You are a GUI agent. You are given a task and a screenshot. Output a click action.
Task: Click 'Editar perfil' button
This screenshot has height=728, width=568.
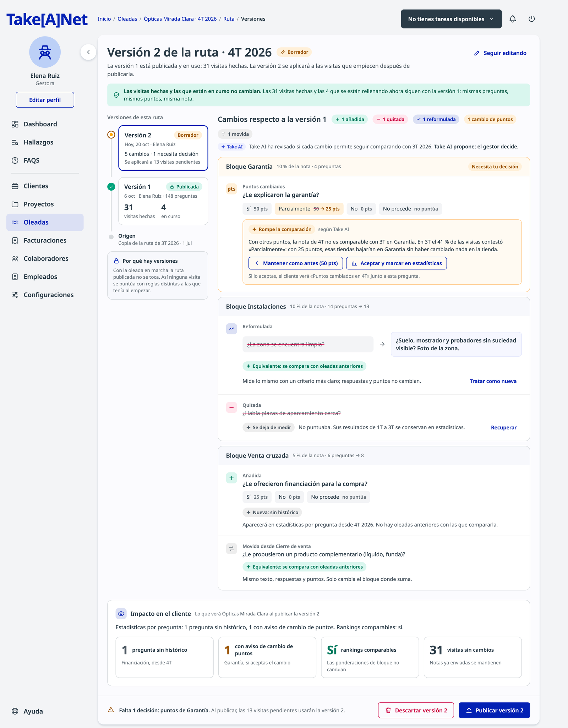point(45,100)
